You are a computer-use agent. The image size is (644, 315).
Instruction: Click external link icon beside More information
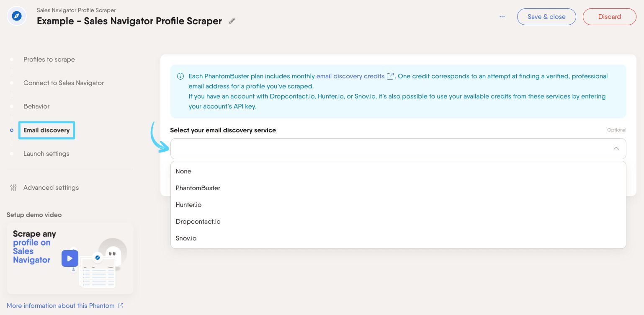(x=121, y=306)
